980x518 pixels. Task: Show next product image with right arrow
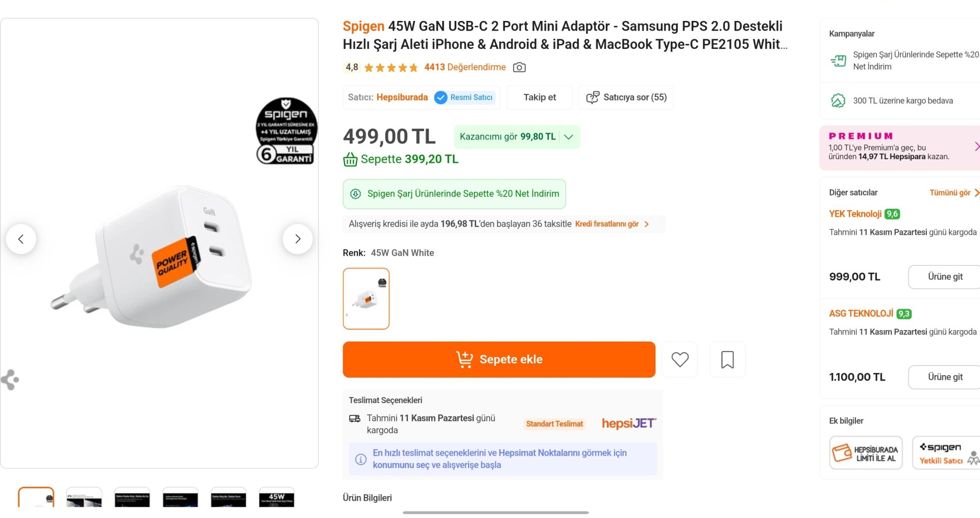[x=298, y=239]
